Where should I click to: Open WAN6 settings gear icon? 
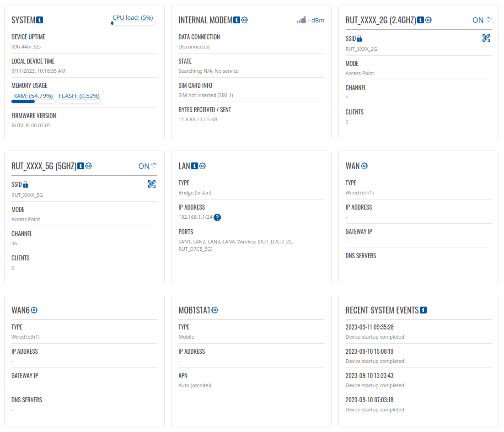(x=34, y=310)
